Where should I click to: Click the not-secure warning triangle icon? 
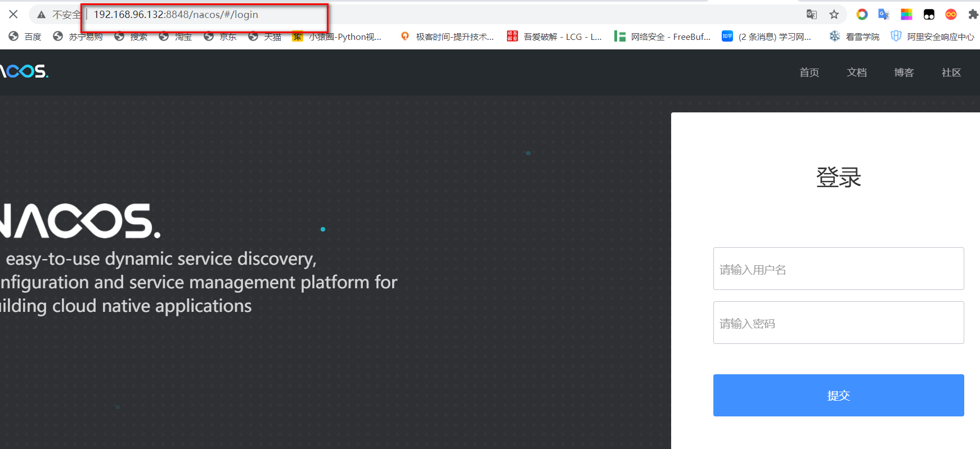tap(41, 15)
